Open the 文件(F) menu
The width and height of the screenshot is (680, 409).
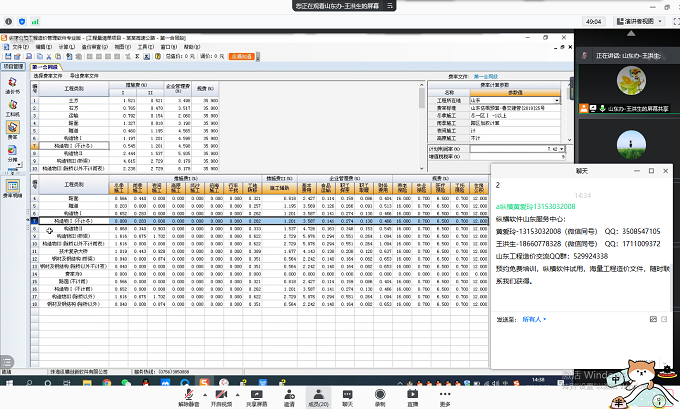pos(20,47)
